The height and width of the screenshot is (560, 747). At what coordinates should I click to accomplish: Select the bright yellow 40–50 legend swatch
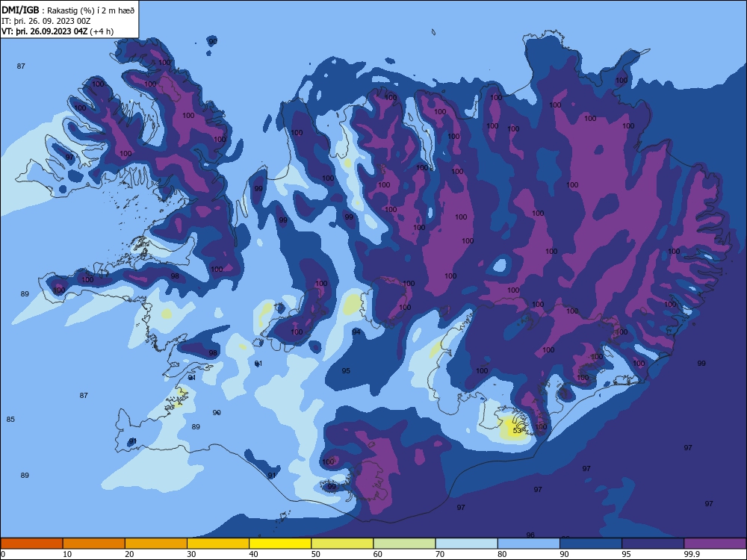[280, 544]
